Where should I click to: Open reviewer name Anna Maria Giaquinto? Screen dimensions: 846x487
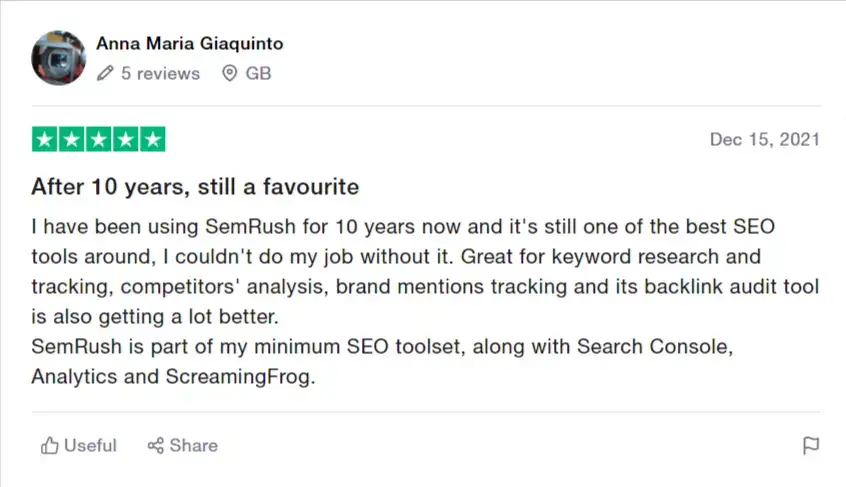(x=190, y=44)
